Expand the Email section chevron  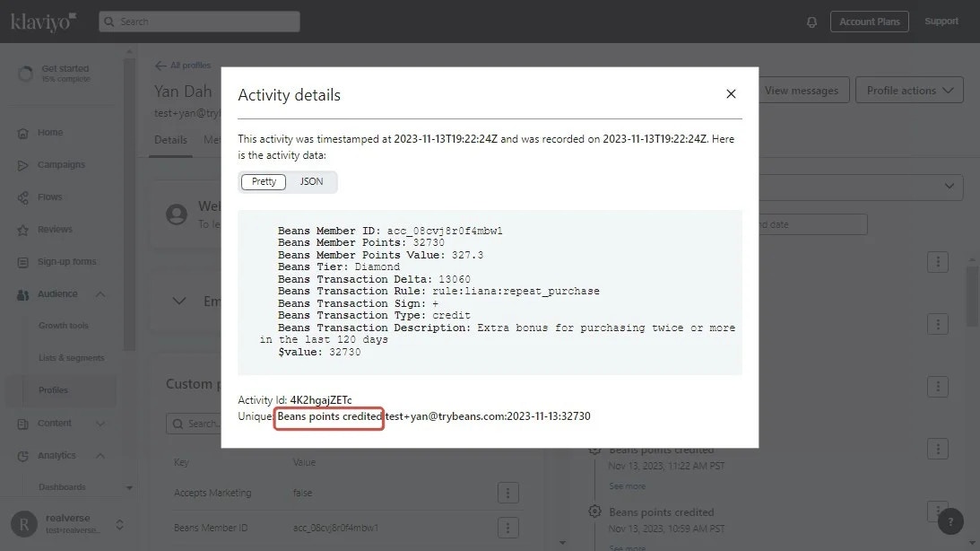(x=179, y=301)
